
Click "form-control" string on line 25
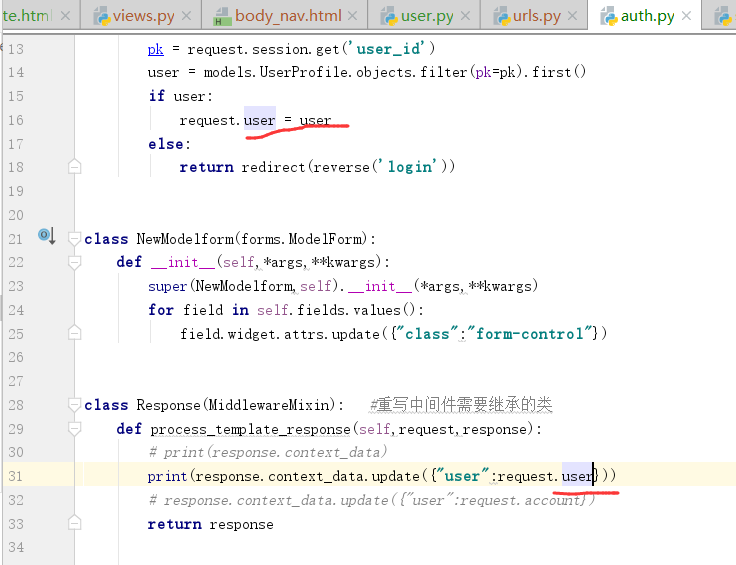pos(529,334)
